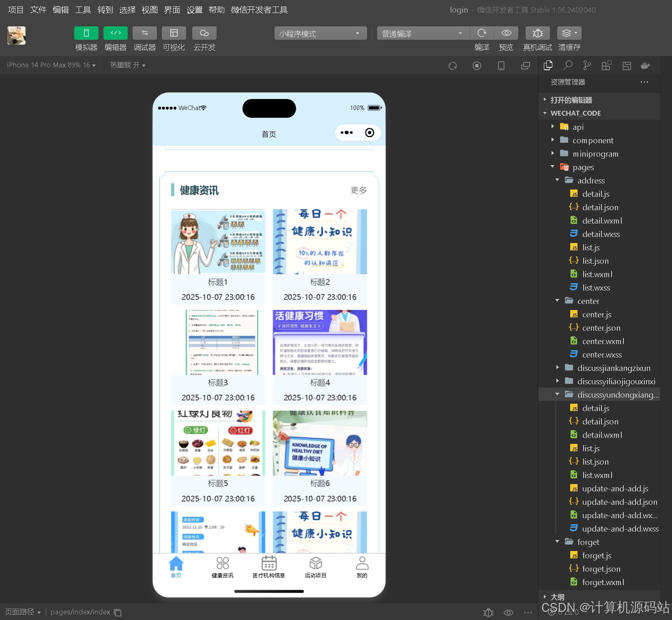Open the search icon in the sidebar

tap(568, 65)
